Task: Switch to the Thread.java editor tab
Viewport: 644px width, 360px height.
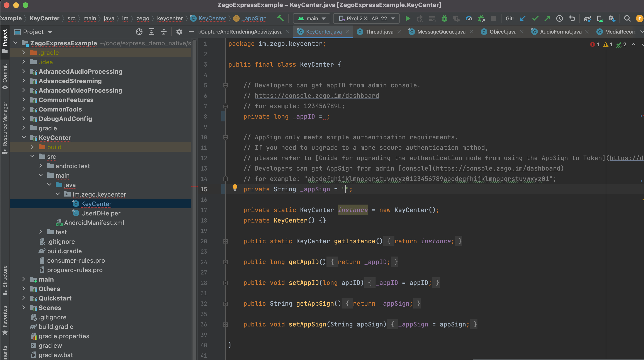Action: 379,32
